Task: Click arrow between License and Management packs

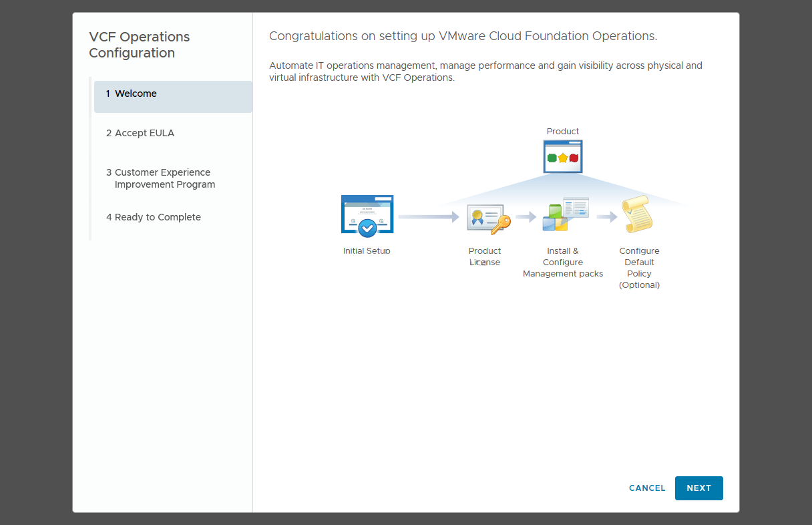Action: click(x=526, y=216)
